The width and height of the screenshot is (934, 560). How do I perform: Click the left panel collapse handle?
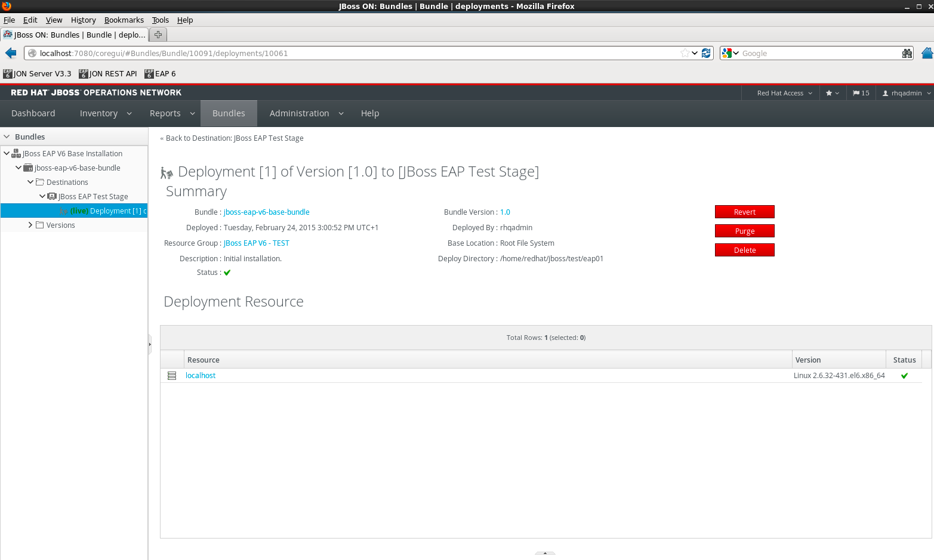click(x=150, y=344)
